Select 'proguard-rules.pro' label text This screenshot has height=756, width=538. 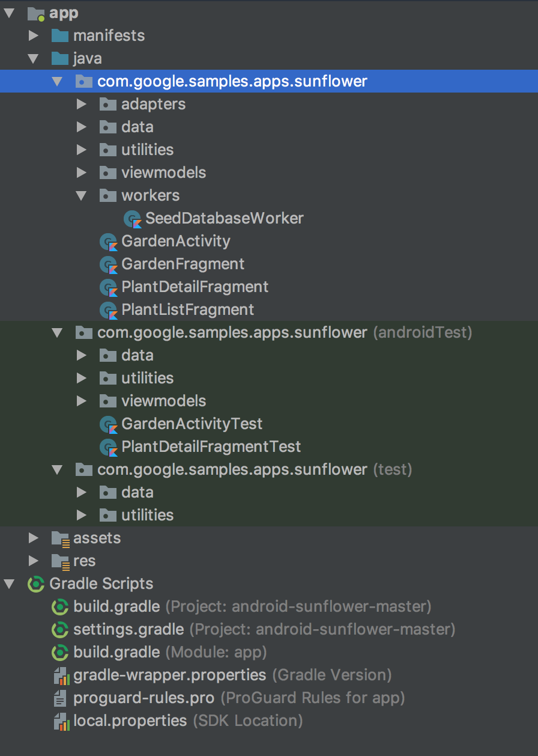click(144, 698)
